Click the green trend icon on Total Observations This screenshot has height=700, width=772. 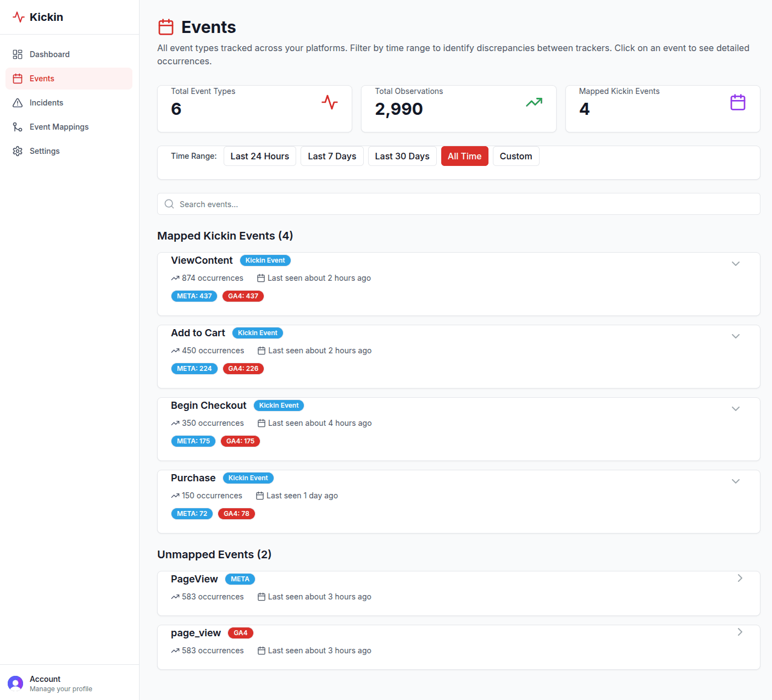[x=534, y=102]
